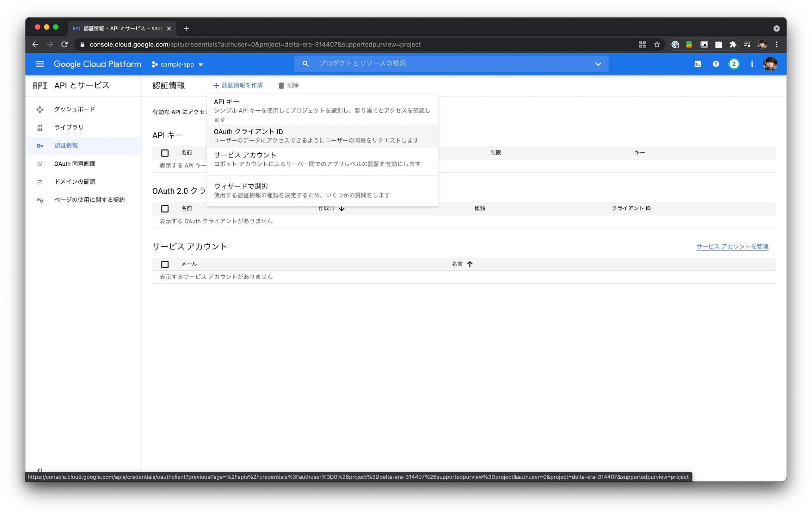Expand the sample-app project selector

[x=177, y=65]
